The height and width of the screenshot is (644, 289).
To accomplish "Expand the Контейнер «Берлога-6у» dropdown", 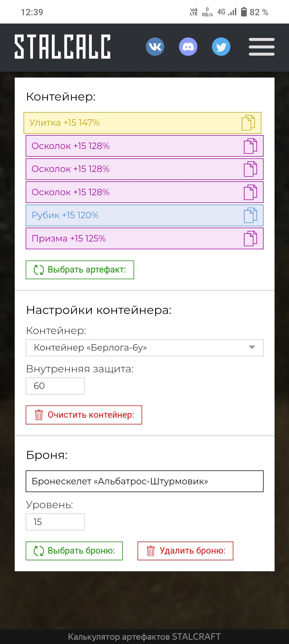I will click(144, 348).
